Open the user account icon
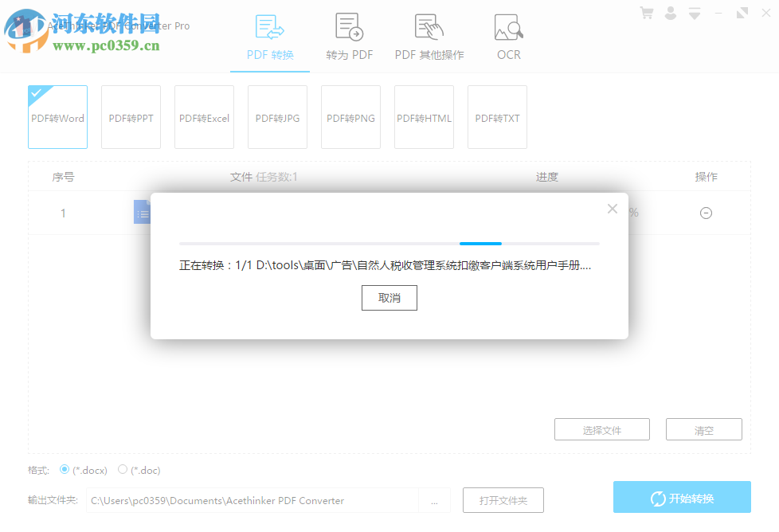This screenshot has height=532, width=779. point(670,13)
